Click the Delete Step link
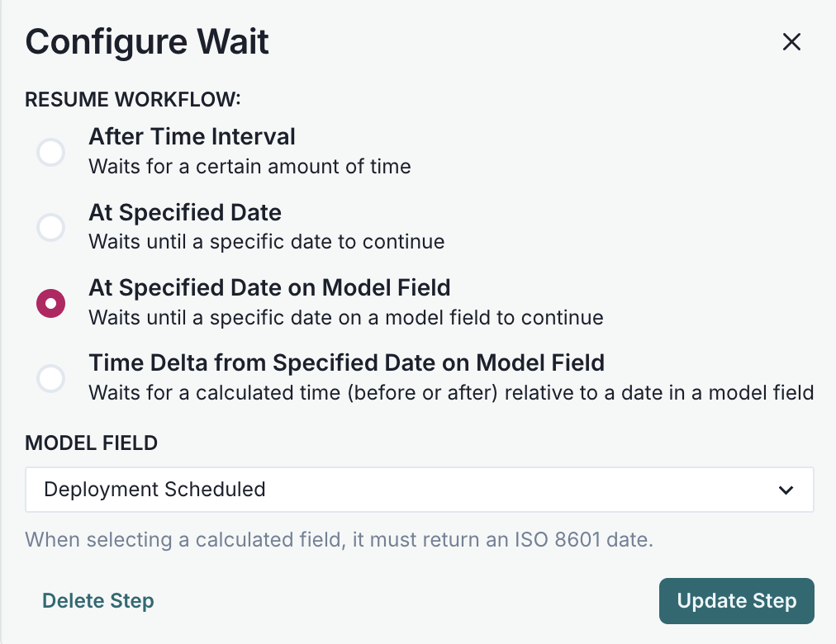This screenshot has height=644, width=836. pyautogui.click(x=97, y=601)
